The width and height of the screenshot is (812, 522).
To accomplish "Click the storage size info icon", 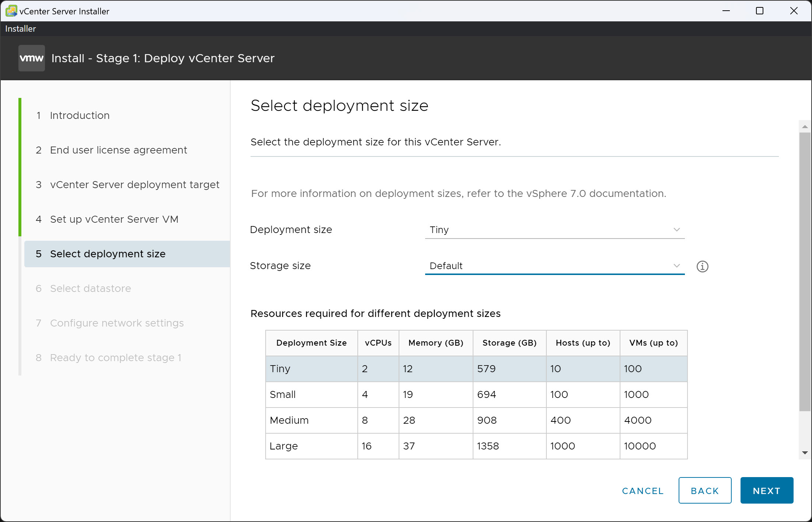I will coord(703,266).
